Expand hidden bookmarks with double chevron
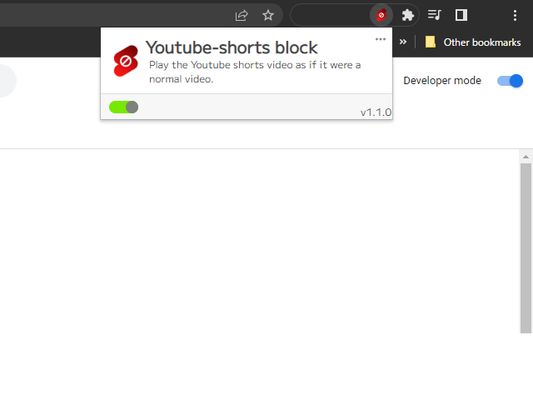Screen dimensions: 533x400 [403, 42]
